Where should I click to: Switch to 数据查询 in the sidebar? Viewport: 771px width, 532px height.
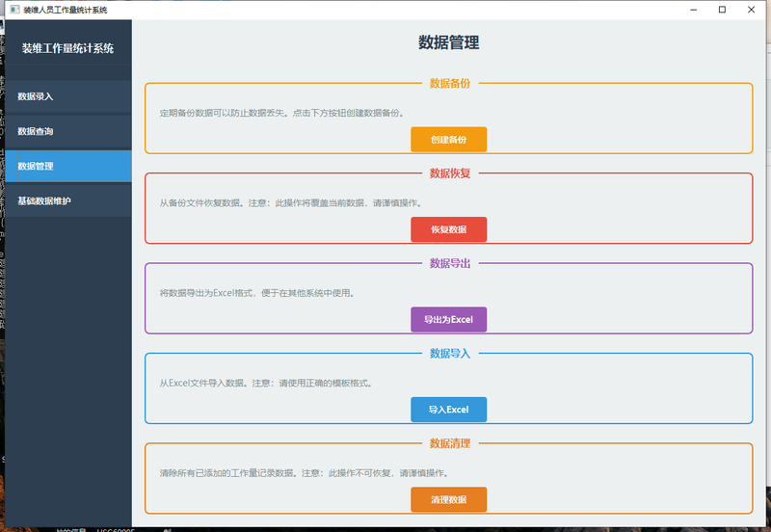67,131
